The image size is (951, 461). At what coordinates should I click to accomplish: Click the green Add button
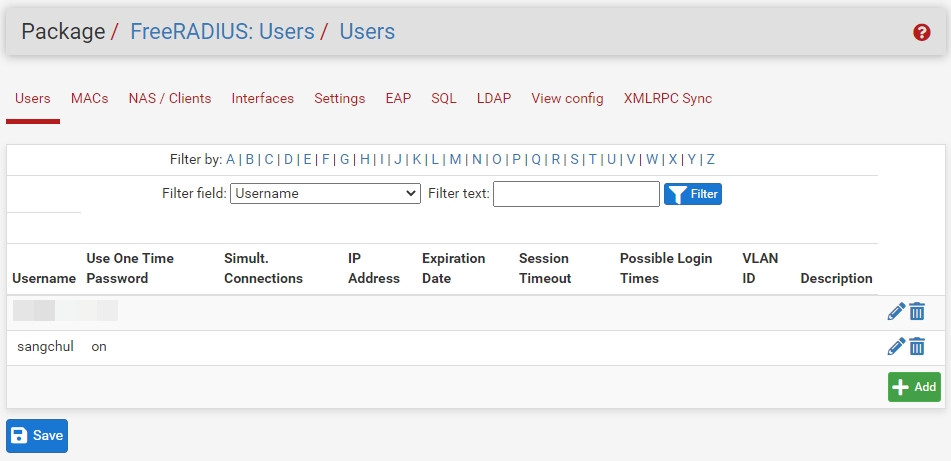[914, 387]
